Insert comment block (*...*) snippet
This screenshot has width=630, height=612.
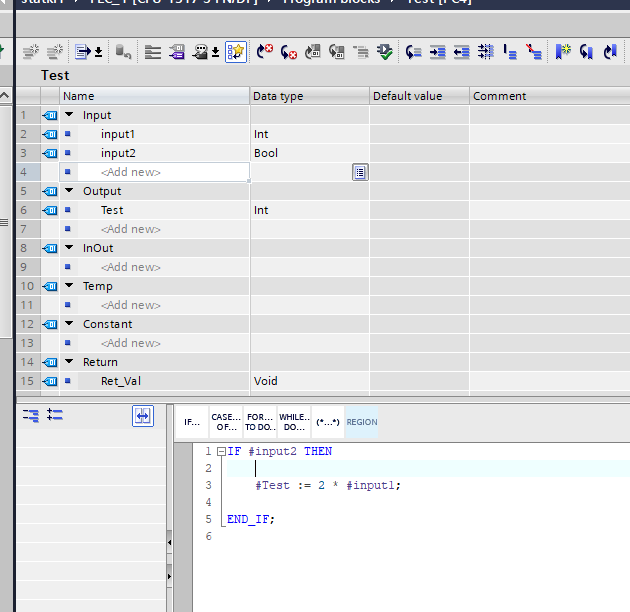pos(327,422)
